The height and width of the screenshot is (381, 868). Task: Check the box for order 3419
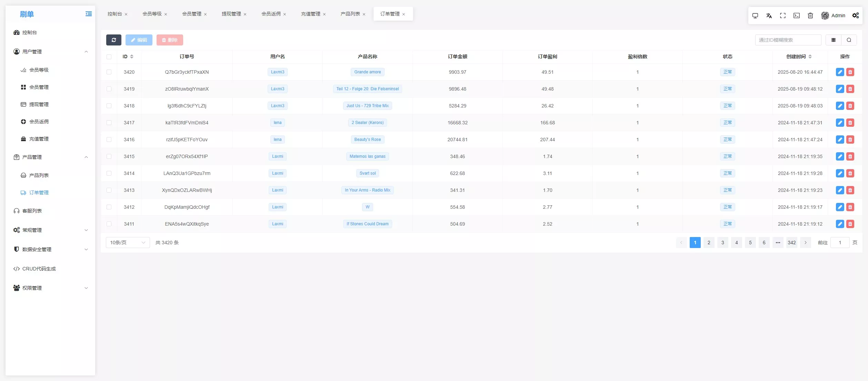click(x=109, y=89)
